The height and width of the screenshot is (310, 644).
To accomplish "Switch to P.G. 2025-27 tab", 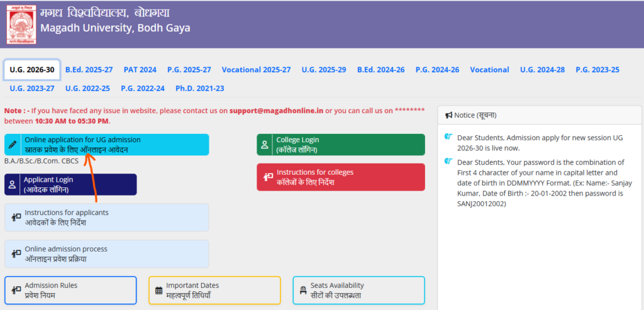I will (x=189, y=70).
